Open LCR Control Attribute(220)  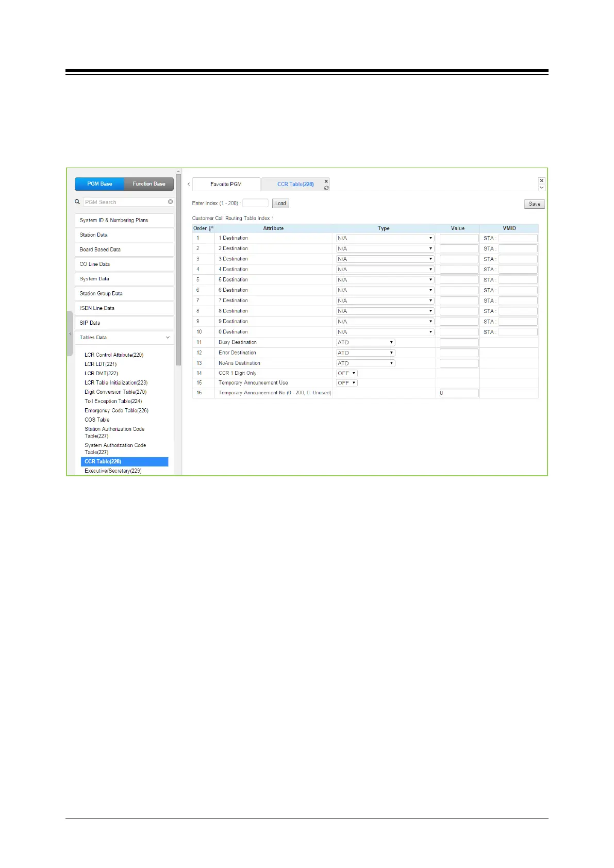[x=114, y=355]
